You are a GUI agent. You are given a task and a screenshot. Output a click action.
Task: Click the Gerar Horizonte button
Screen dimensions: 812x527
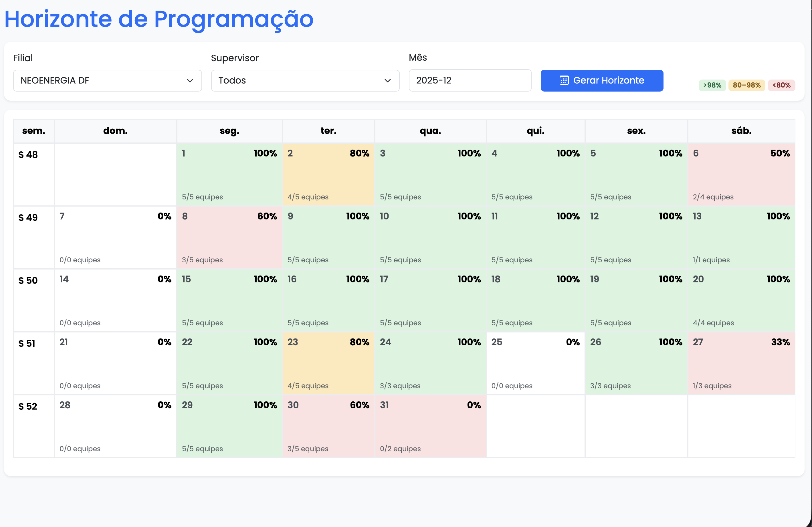pos(602,80)
